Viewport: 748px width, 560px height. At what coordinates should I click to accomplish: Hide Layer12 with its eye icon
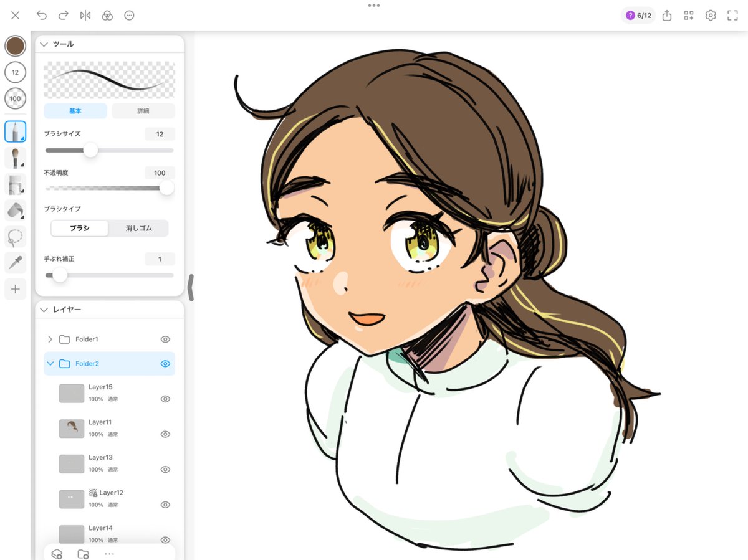[165, 505]
